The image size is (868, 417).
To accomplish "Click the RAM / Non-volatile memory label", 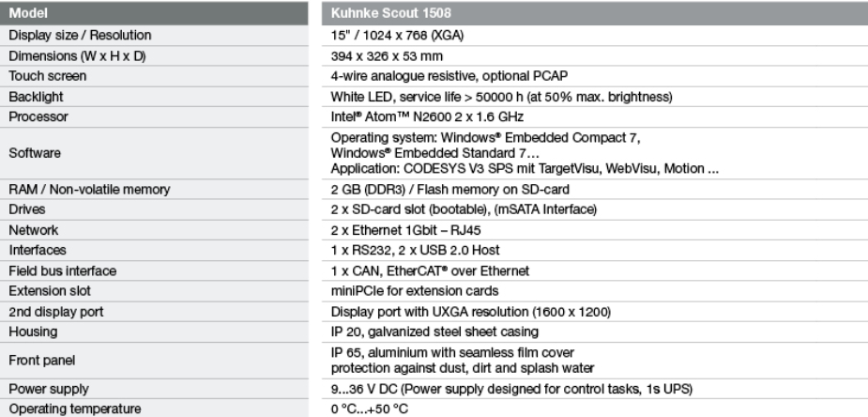I will click(89, 190).
